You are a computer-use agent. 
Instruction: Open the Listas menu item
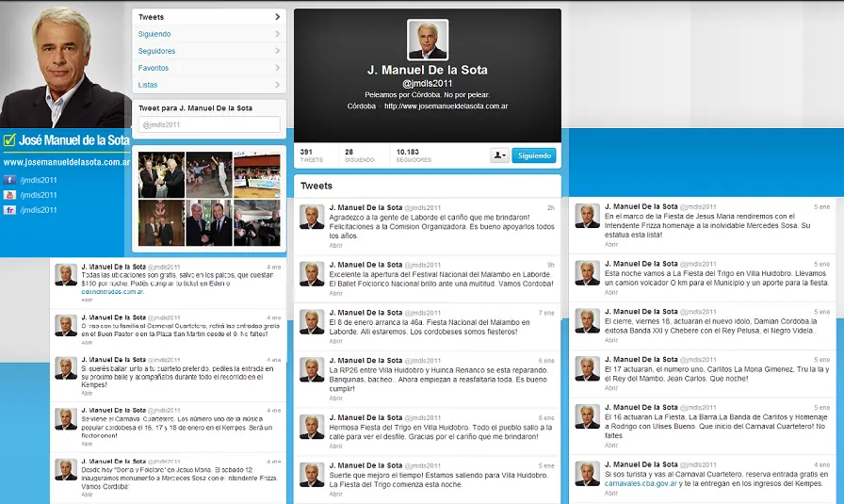pos(209,85)
